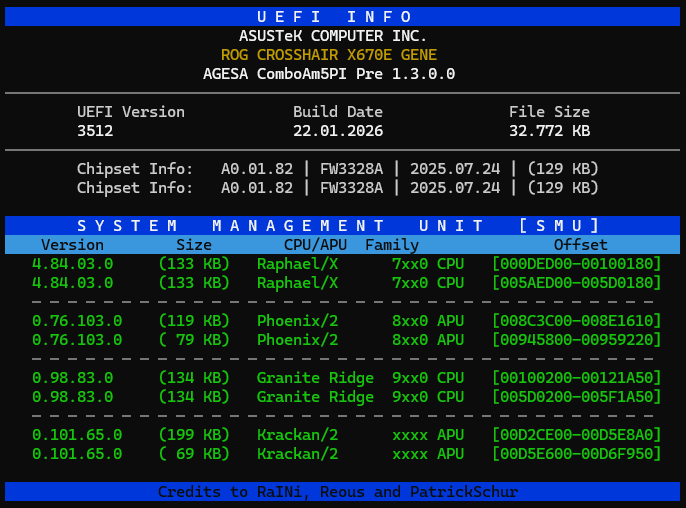Click the ( 69 KB) Krackan/2 size
The image size is (686, 508).
click(x=194, y=454)
